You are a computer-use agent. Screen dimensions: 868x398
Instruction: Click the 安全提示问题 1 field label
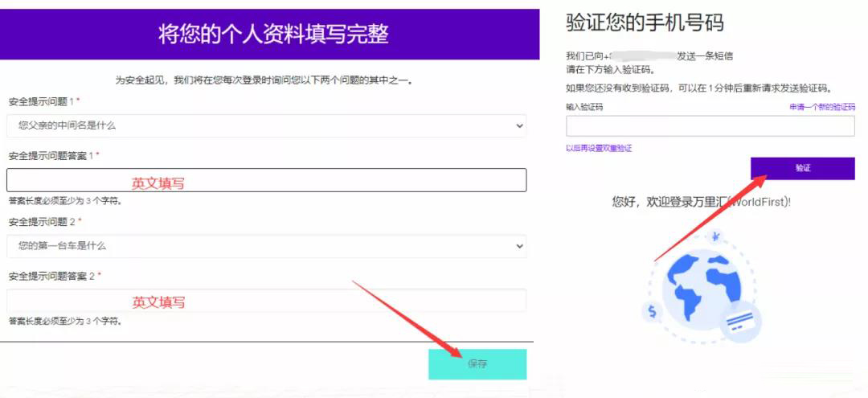pyautogui.click(x=43, y=102)
